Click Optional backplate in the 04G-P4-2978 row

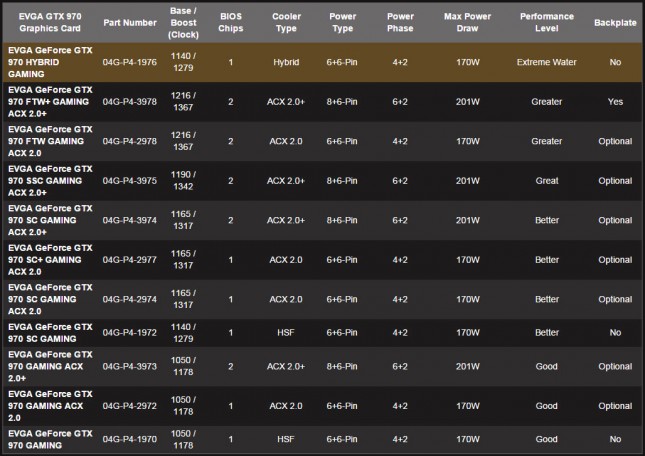coord(615,141)
